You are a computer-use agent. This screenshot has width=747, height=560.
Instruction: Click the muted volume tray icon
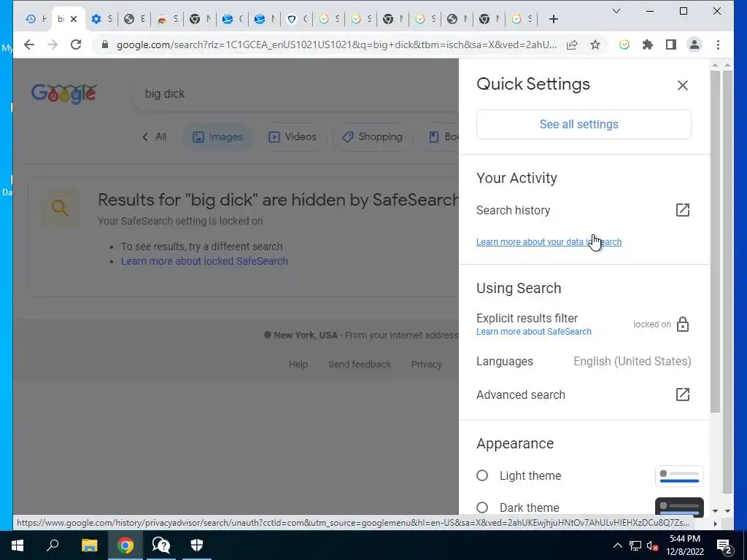tap(653, 545)
